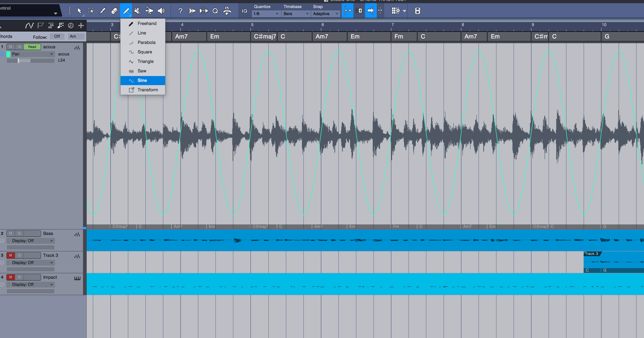Open the Video Player film icon
The height and width of the screenshot is (338, 644).
click(x=417, y=11)
